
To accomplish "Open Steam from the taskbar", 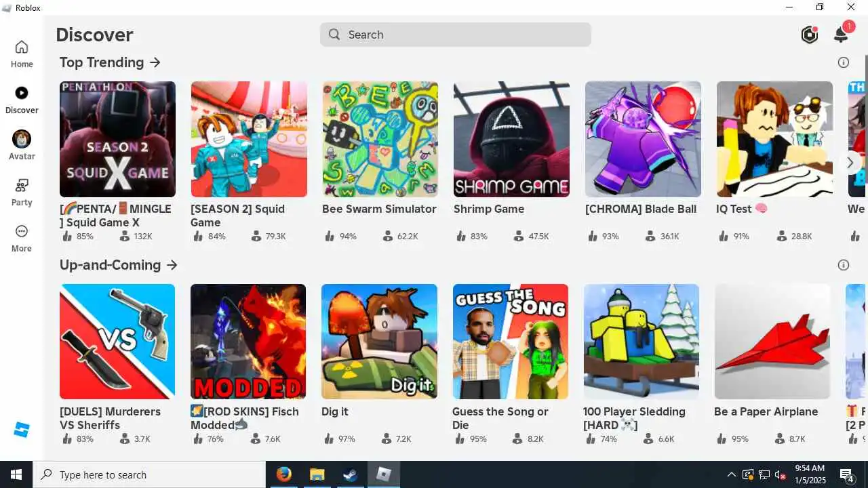I will (351, 474).
